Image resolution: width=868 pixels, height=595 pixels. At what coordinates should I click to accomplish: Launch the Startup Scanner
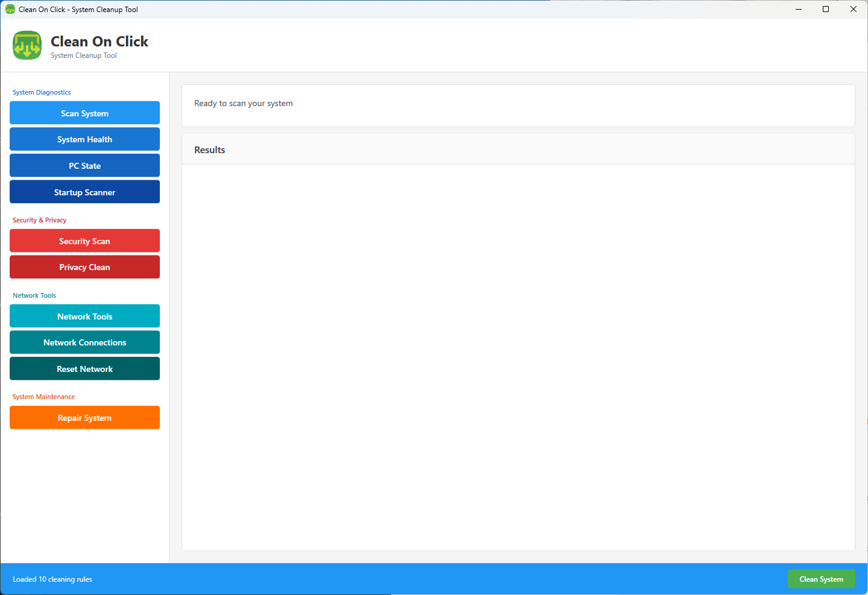(84, 192)
